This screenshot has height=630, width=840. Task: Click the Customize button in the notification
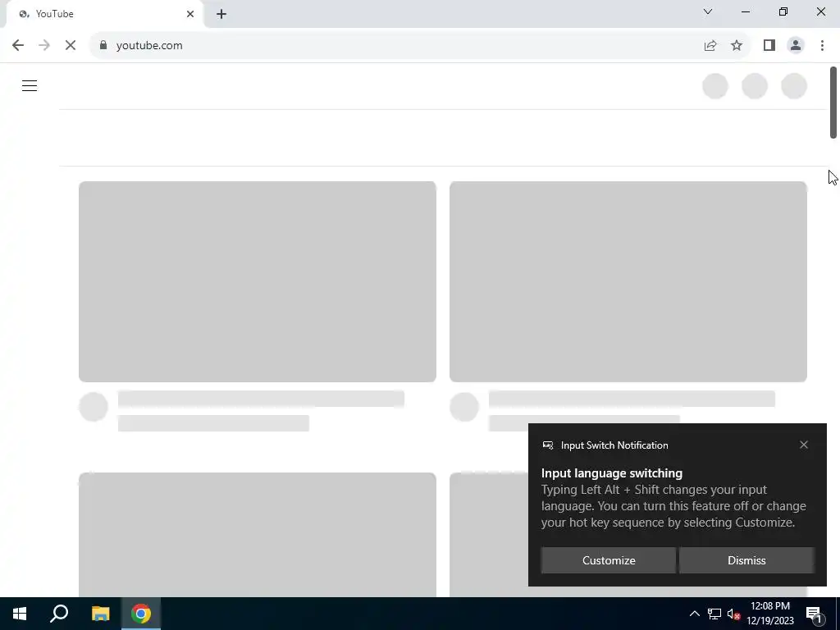609,560
